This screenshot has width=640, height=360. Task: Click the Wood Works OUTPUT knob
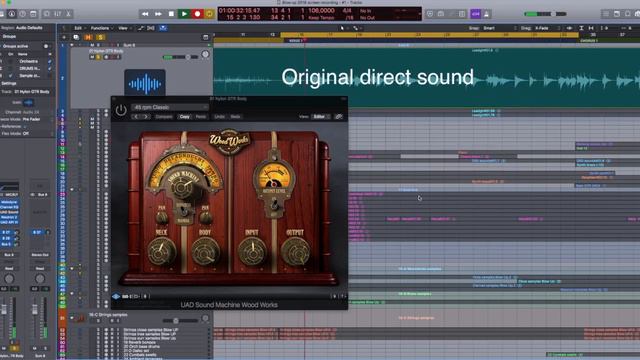click(296, 252)
